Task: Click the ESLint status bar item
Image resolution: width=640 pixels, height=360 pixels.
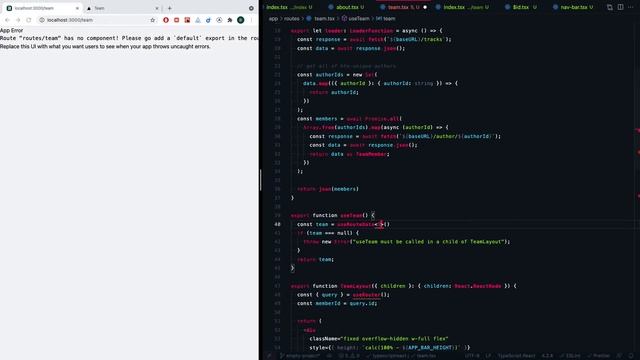Action: point(570,356)
